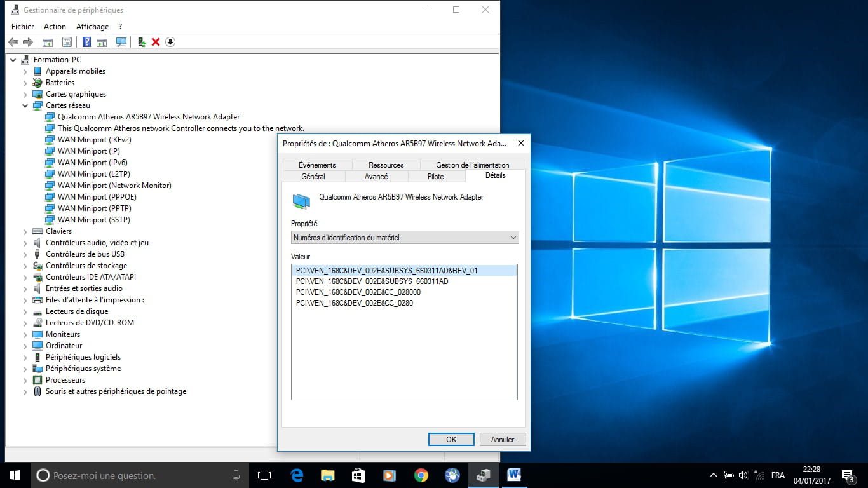This screenshot has width=868, height=488.
Task: Open File Explorer from the taskbar
Action: pos(327,475)
